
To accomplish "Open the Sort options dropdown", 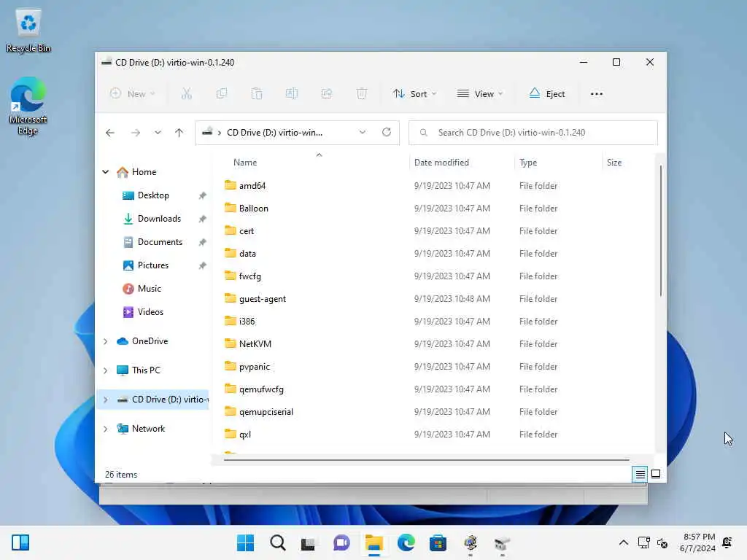I will point(414,94).
